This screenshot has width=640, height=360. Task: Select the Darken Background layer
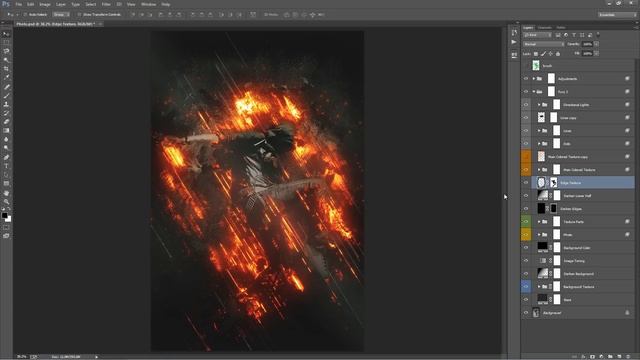point(578,273)
